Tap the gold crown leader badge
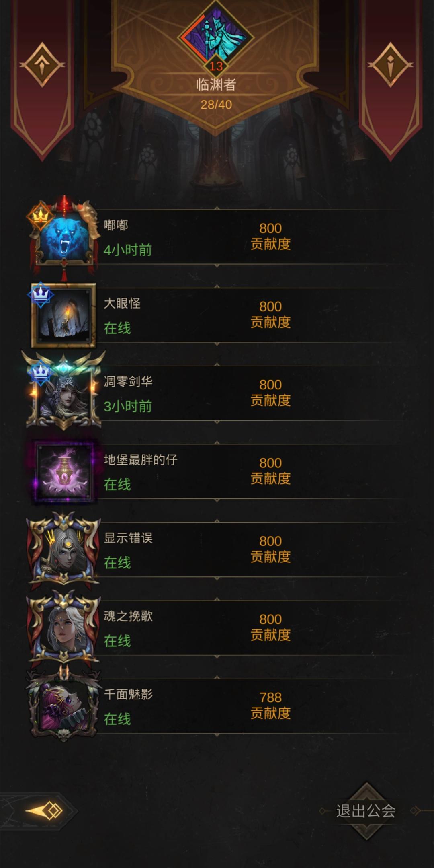Image resolution: width=434 pixels, height=868 pixels. (x=40, y=216)
